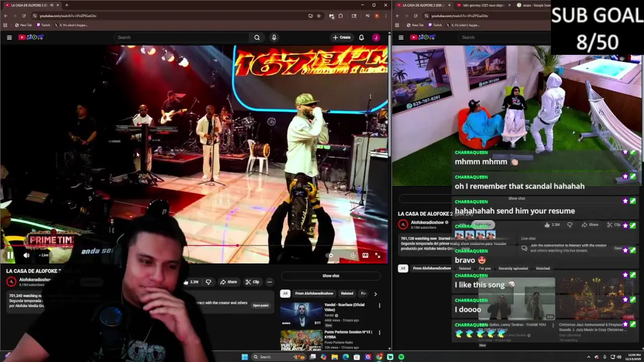Show hidden system tray icons chevron
This screenshot has width=644, height=362.
pos(589,357)
